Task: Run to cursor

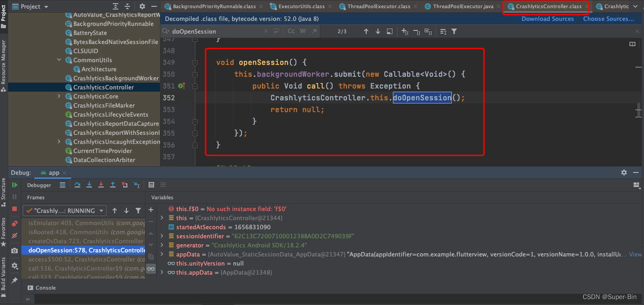Action: [x=136, y=185]
